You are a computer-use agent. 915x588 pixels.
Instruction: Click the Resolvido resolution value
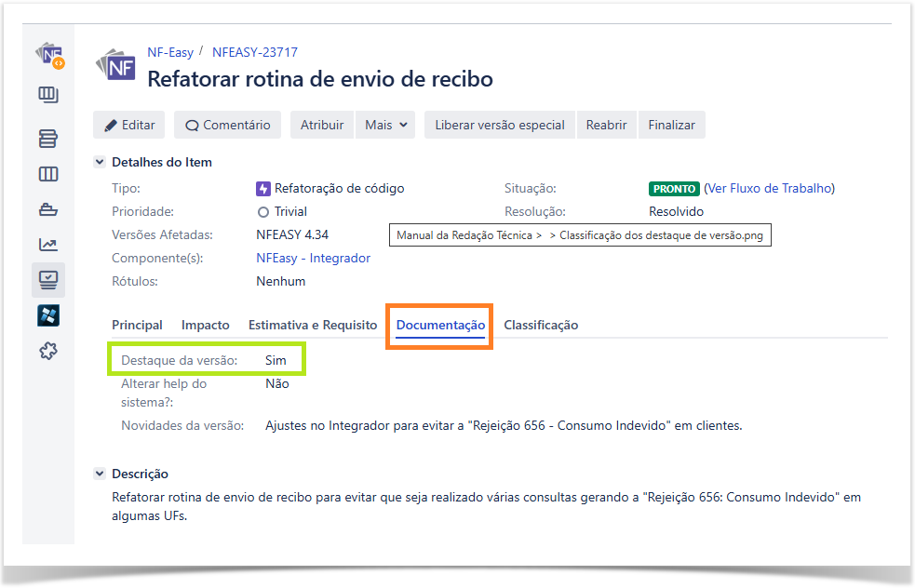tap(677, 212)
